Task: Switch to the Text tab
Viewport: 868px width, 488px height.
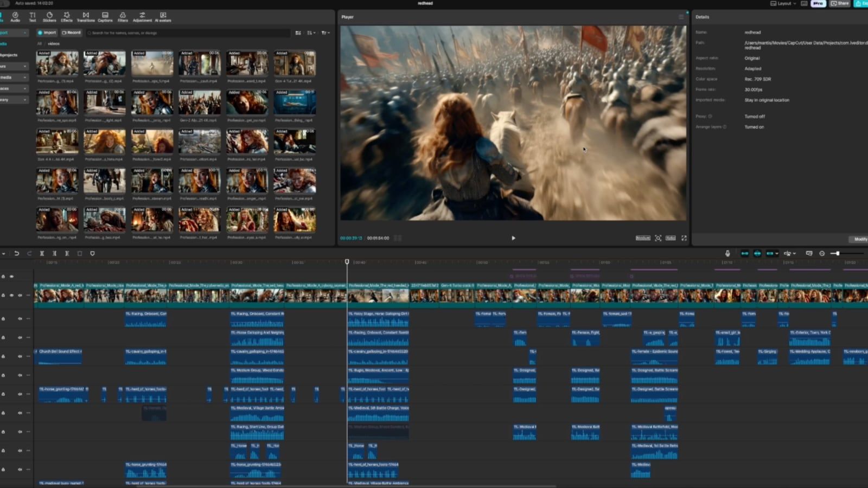Action: [x=33, y=17]
